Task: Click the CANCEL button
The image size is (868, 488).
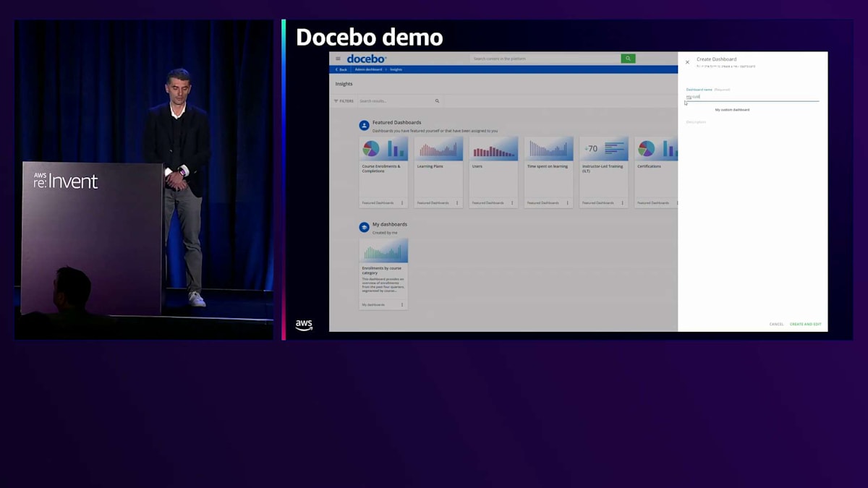Action: [776, 325]
